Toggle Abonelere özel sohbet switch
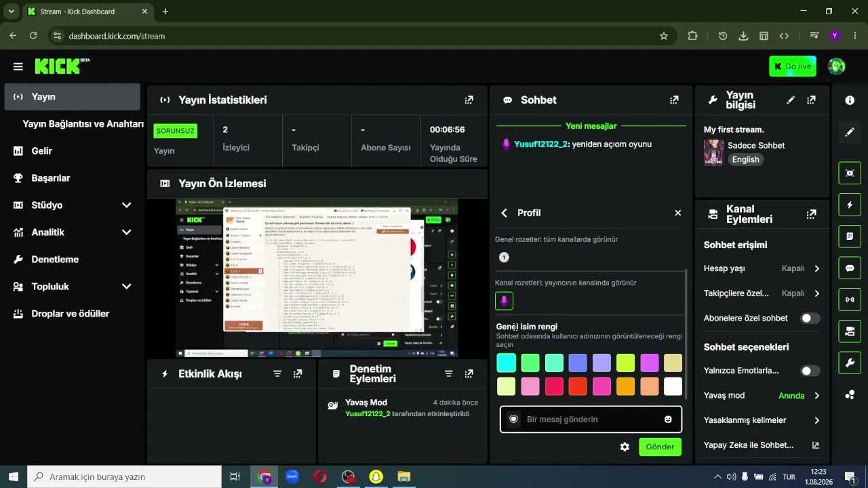This screenshot has width=868, height=488. [810, 319]
